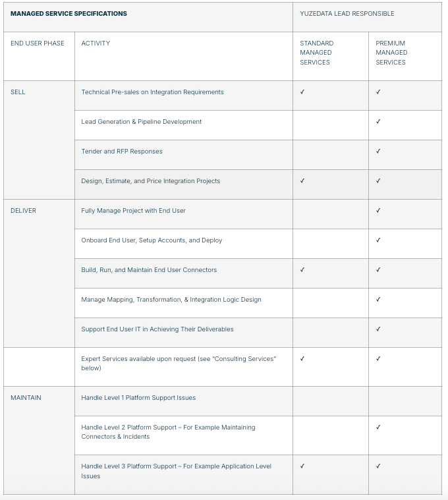Click the Lead Generation & Pipeline Development text
Screen dimensions: 448x500
click(x=142, y=122)
